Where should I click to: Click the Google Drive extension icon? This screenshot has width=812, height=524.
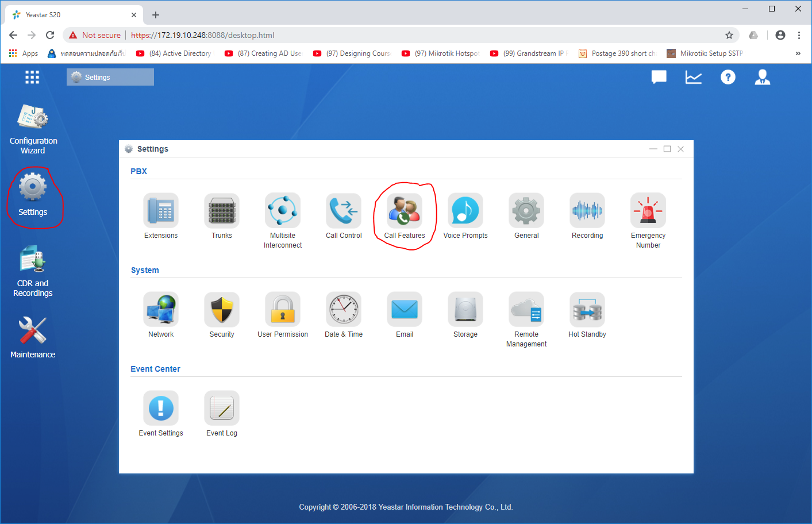pyautogui.click(x=753, y=35)
